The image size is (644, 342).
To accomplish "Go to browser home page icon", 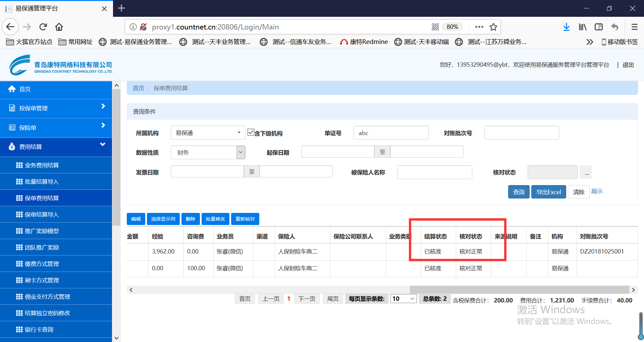I will (59, 27).
